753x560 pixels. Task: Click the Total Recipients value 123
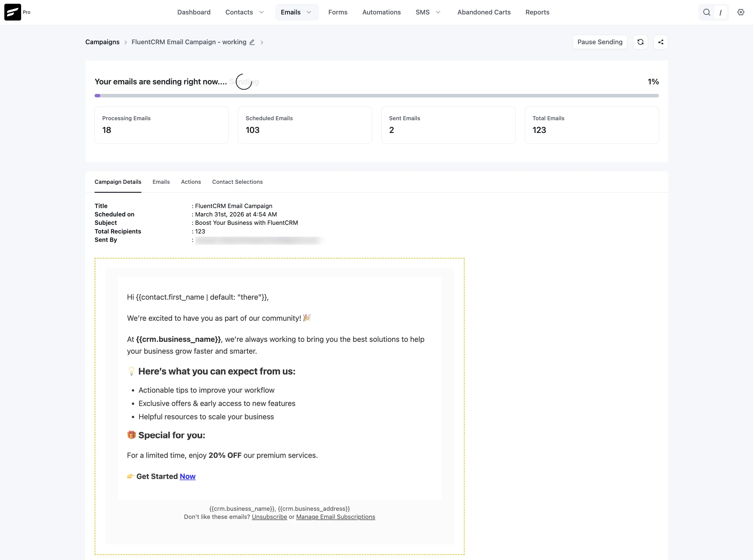200,231
